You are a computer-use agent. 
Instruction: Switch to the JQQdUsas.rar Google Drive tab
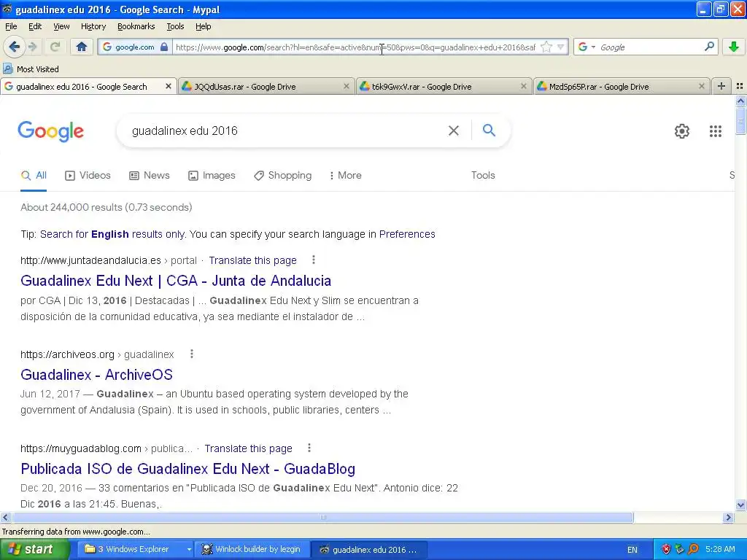click(266, 86)
